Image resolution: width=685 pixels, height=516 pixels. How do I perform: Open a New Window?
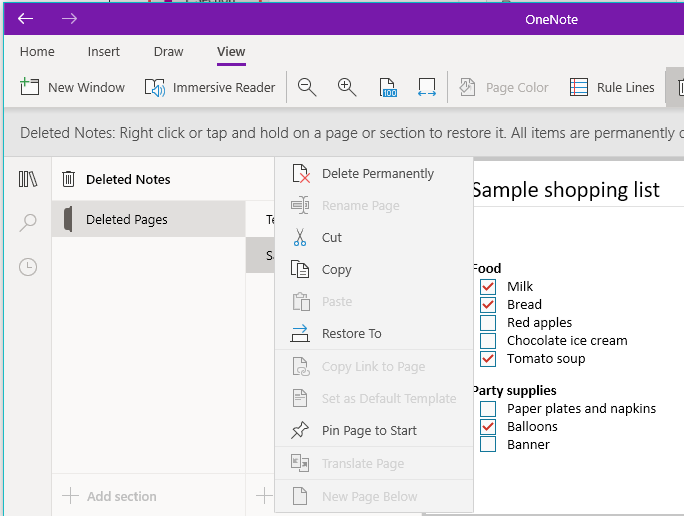73,87
